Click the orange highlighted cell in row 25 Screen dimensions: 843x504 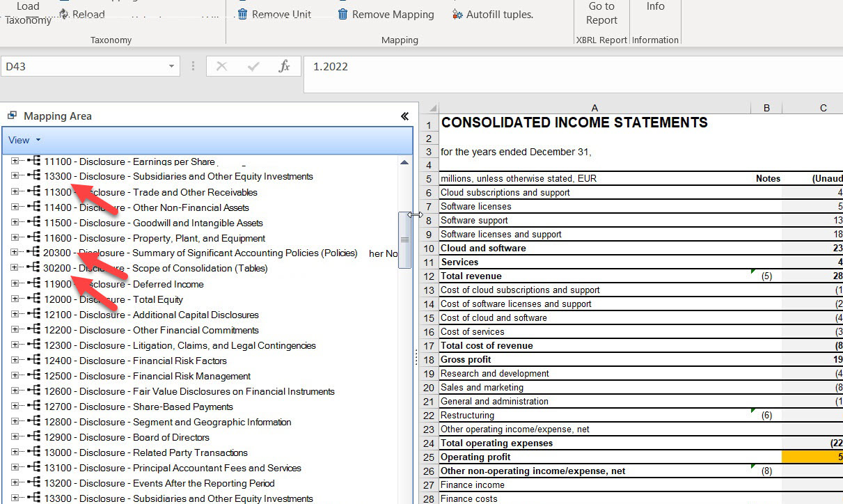(812, 457)
